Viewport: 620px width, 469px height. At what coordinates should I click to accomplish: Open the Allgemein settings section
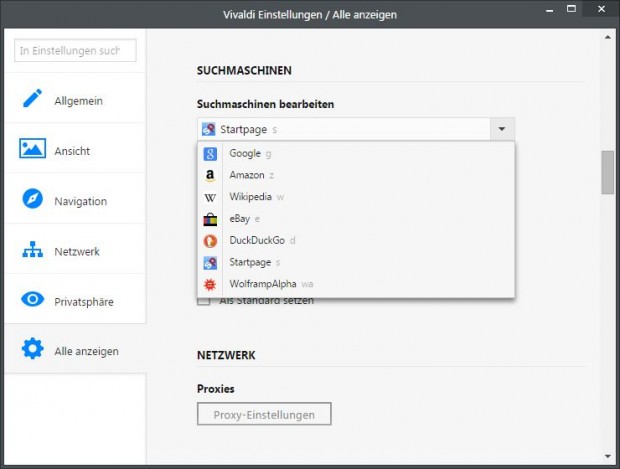coord(75,98)
